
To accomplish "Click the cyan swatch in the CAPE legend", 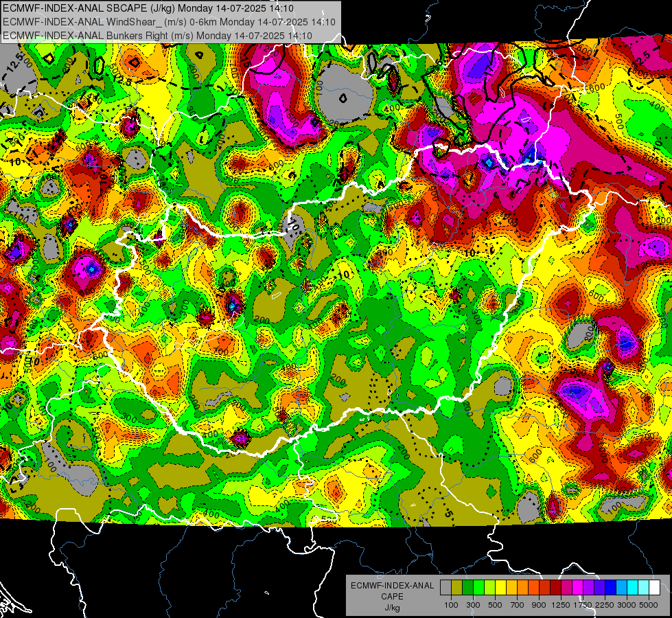I will click(633, 588).
